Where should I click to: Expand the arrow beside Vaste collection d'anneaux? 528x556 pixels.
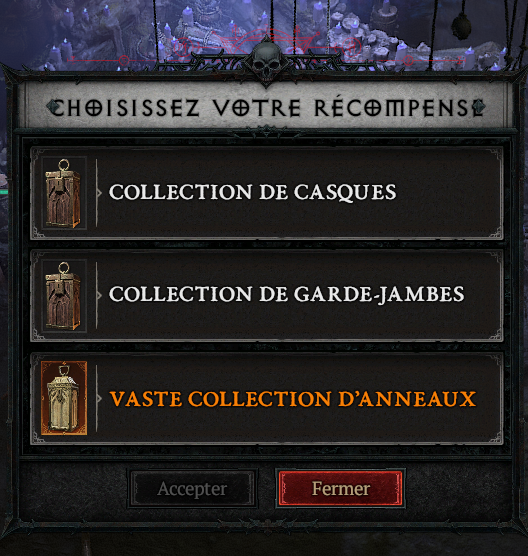[100, 399]
